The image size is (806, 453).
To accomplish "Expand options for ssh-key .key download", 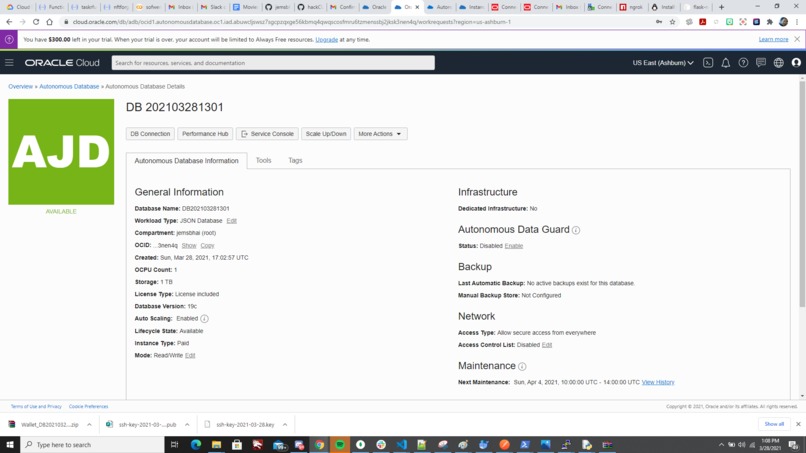I will (285, 425).
